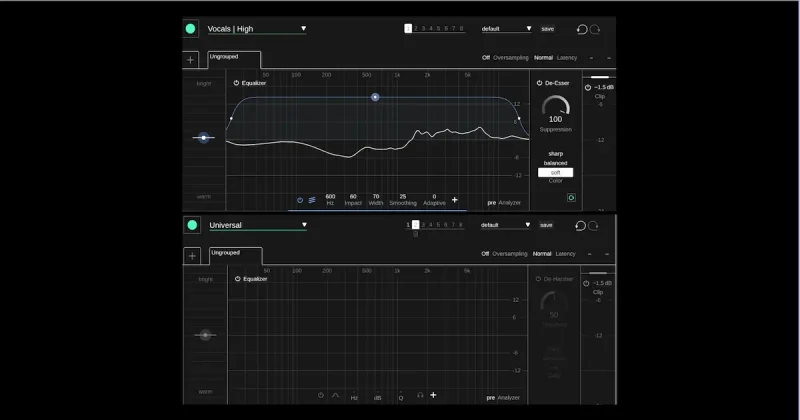Viewport: 800px width, 420px height.
Task: Click the bell filter shape icon
Action: (335, 395)
